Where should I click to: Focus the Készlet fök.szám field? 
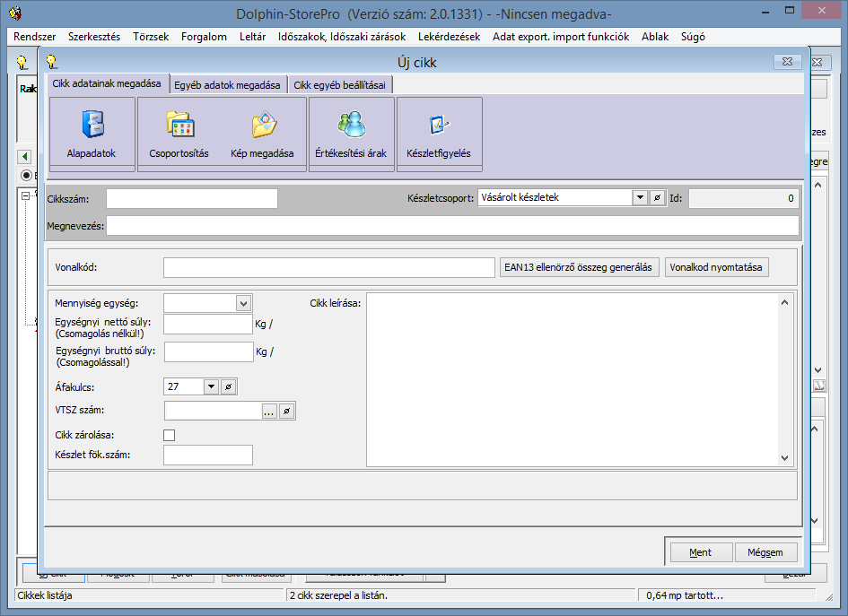[208, 455]
